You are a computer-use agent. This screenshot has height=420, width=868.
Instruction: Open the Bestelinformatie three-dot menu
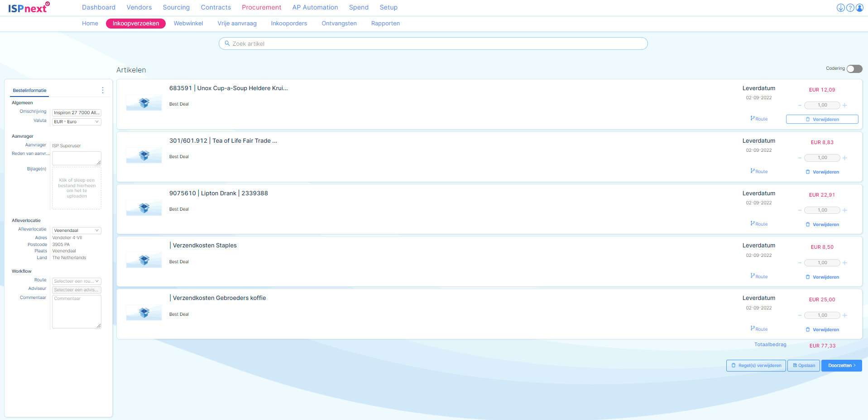(x=103, y=90)
